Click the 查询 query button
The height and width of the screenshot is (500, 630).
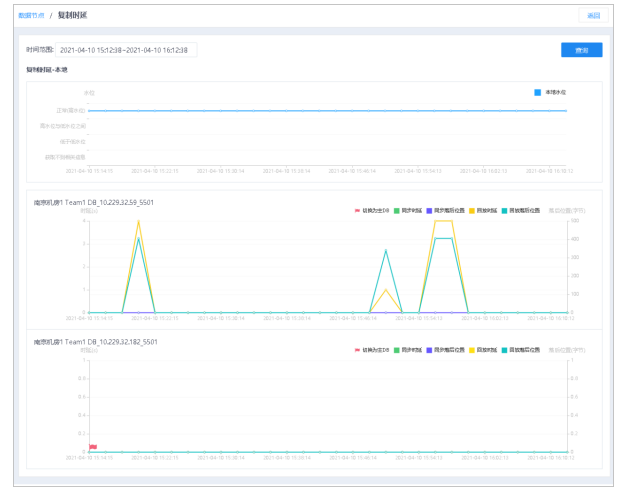click(581, 50)
